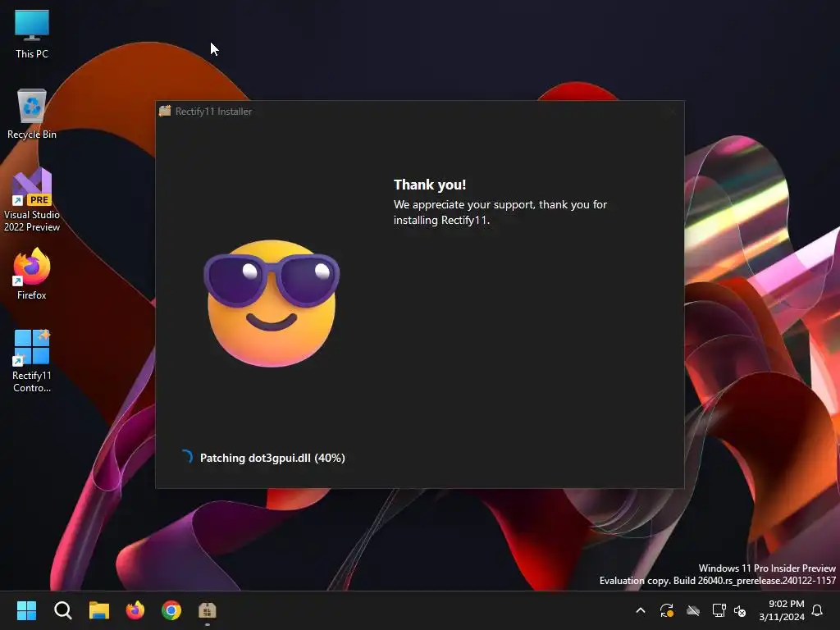Show hidden system tray icons

point(640,610)
